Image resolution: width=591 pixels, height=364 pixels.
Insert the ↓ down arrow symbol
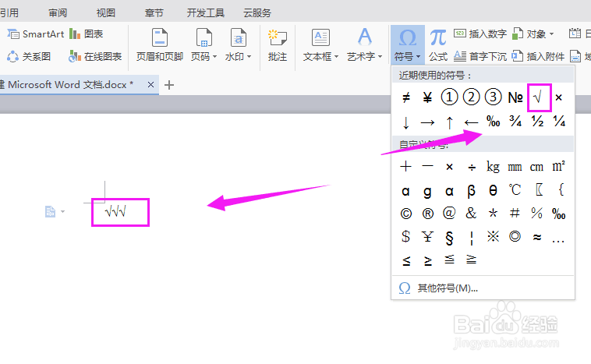[405, 122]
